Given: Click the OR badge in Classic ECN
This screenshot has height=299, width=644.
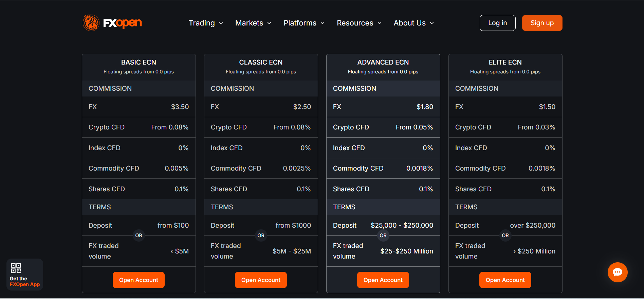Looking at the screenshot, I should [261, 235].
